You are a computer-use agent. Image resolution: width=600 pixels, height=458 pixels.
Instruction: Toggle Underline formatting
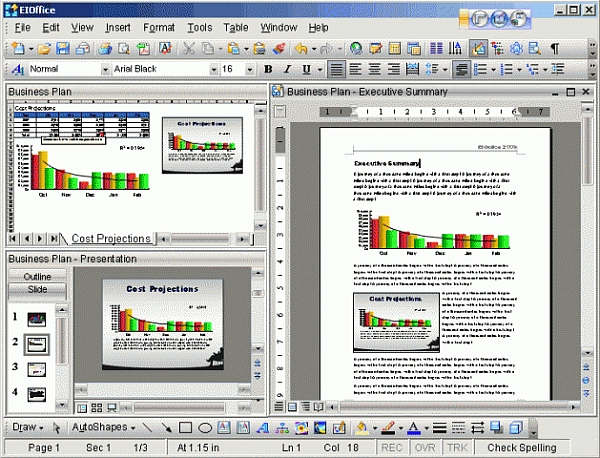point(306,69)
